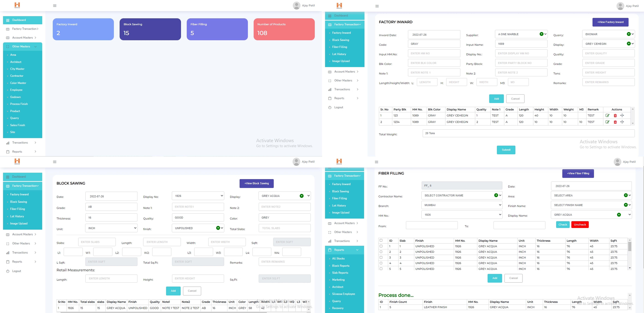Image resolution: width=644 pixels, height=313 pixels.
Task: Click the Inward Date field
Action: [x=434, y=35]
